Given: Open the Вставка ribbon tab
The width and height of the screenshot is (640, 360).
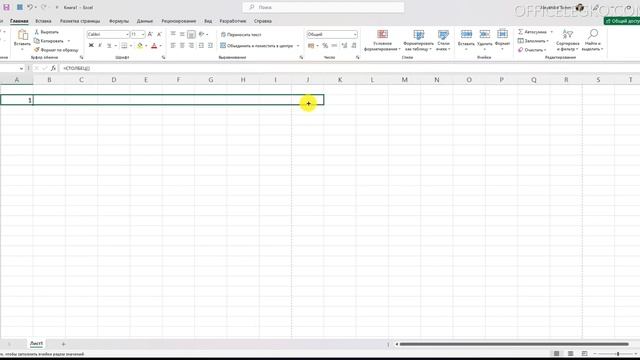Looking at the screenshot, I should click(43, 21).
